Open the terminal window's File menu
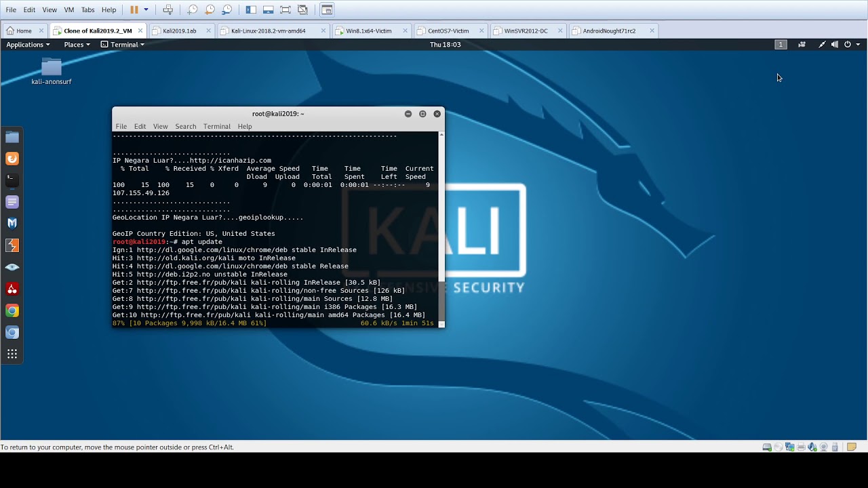The width and height of the screenshot is (868, 488). point(121,126)
